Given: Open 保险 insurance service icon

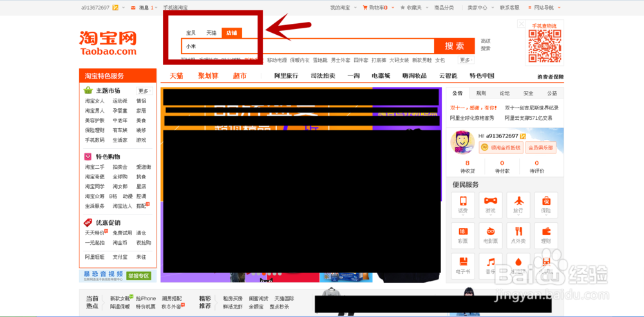Looking at the screenshot, I should click(546, 205).
